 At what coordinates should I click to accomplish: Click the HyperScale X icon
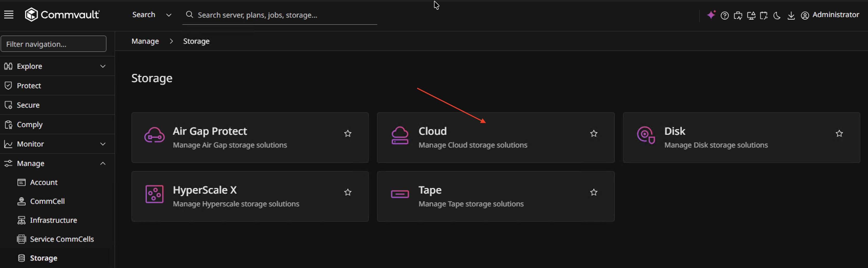pyautogui.click(x=154, y=194)
